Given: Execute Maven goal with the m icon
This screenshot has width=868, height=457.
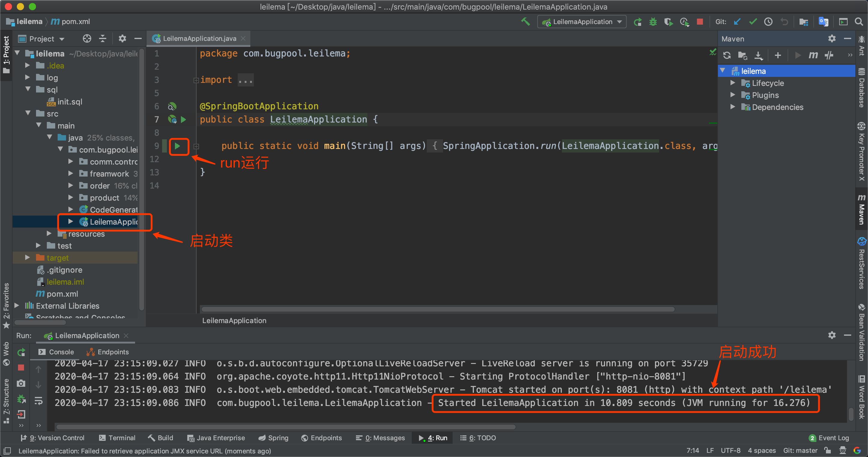Looking at the screenshot, I should [813, 55].
